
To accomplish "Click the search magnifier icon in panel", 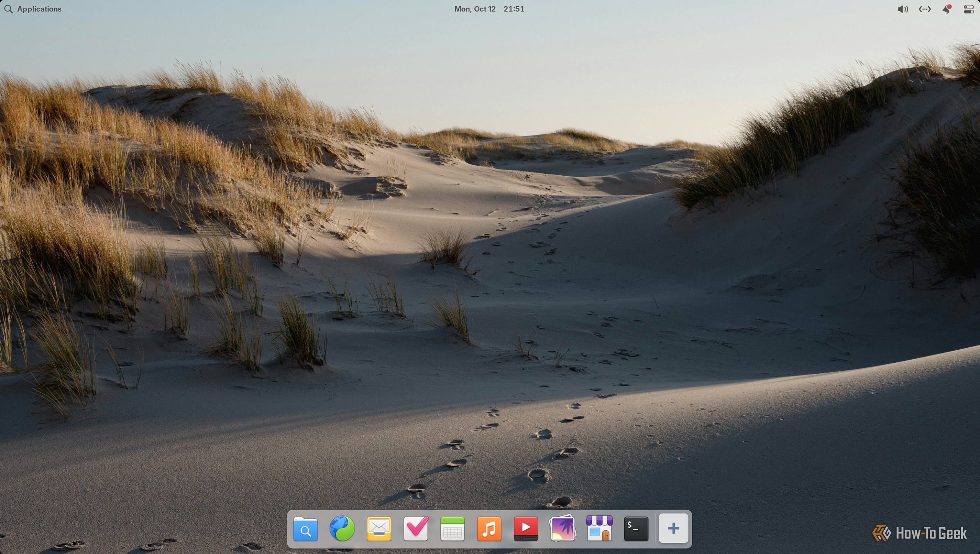I will click(x=8, y=9).
